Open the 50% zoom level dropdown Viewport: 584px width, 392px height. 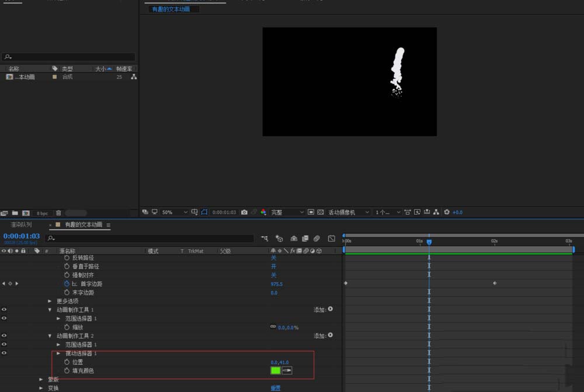click(x=173, y=212)
